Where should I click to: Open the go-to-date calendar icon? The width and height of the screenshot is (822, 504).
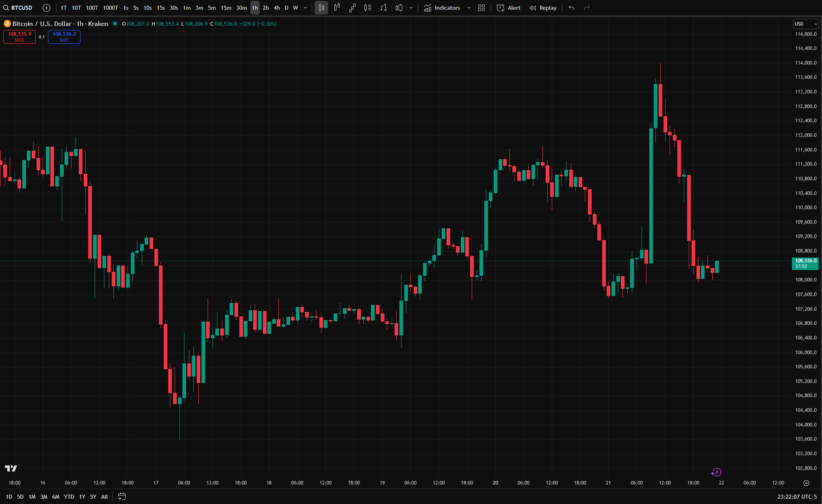click(x=121, y=496)
